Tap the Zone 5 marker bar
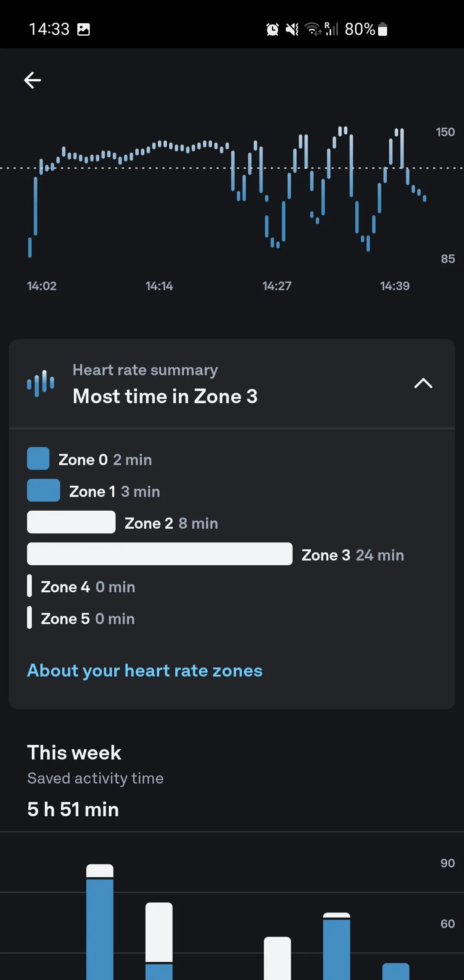464x980 pixels. (29, 618)
